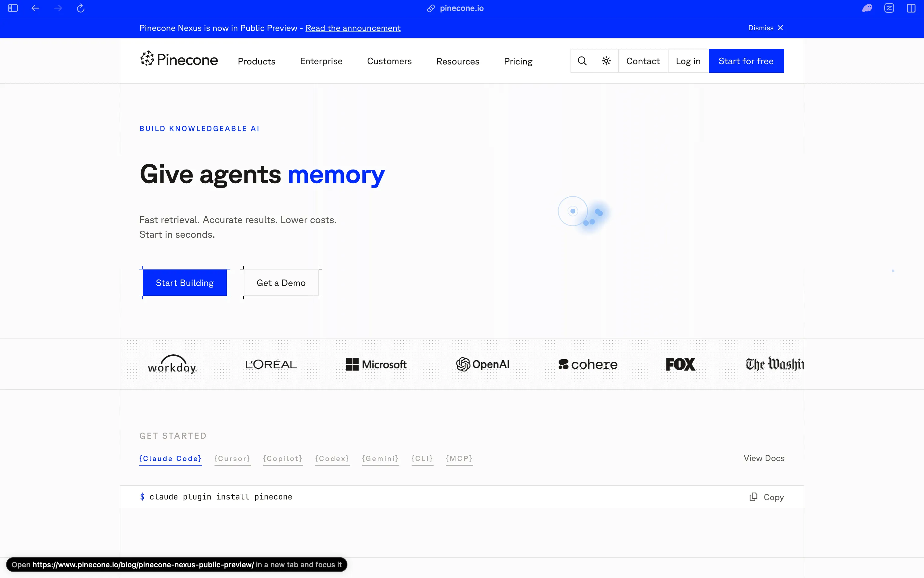This screenshot has height=578, width=924.
Task: Click the 'Give agents memory' headline
Action: (x=262, y=175)
